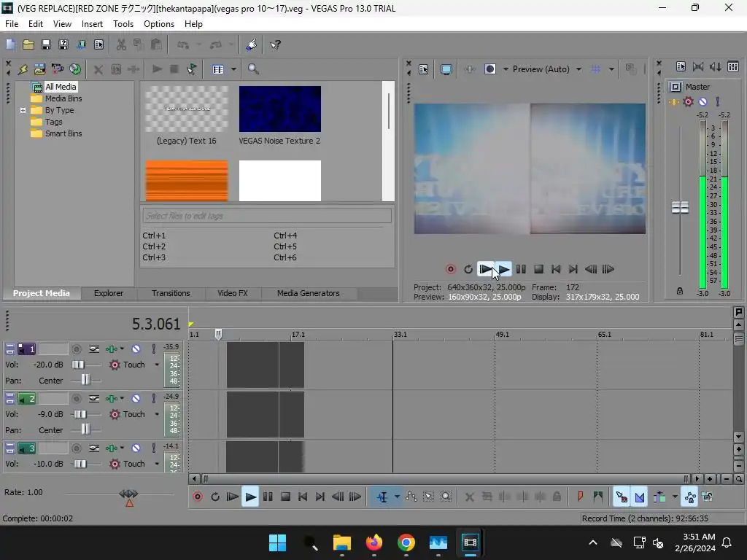747x560 pixels.
Task: Start preview of selected media in Project Media
Action: click(x=157, y=69)
